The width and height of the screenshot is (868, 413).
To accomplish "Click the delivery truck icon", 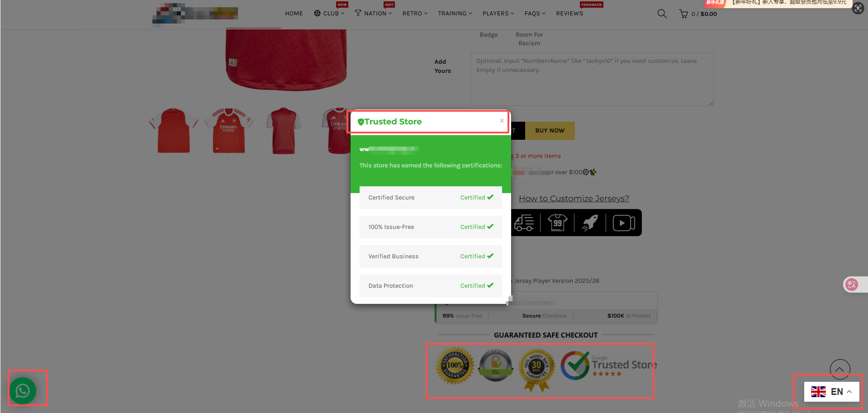I will pos(524,223).
